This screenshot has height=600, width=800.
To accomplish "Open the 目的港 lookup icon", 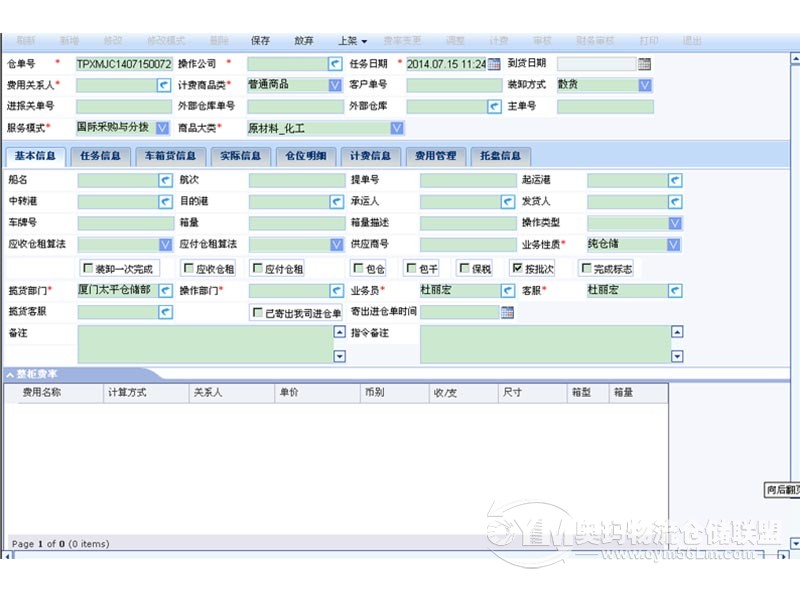I will (x=337, y=202).
